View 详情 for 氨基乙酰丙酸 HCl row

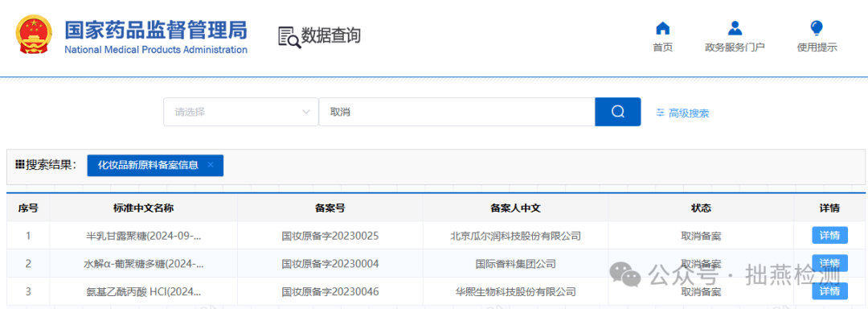click(829, 290)
